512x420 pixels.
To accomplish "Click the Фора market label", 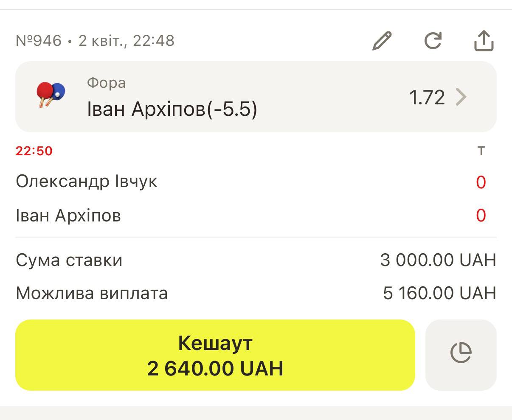I will (106, 83).
